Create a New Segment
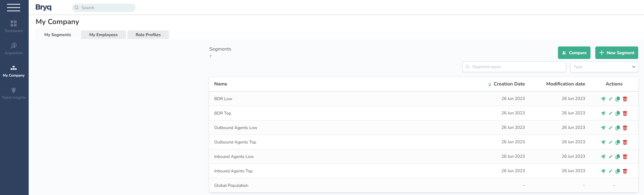Viewport: 644px width, 195px height. [x=616, y=53]
